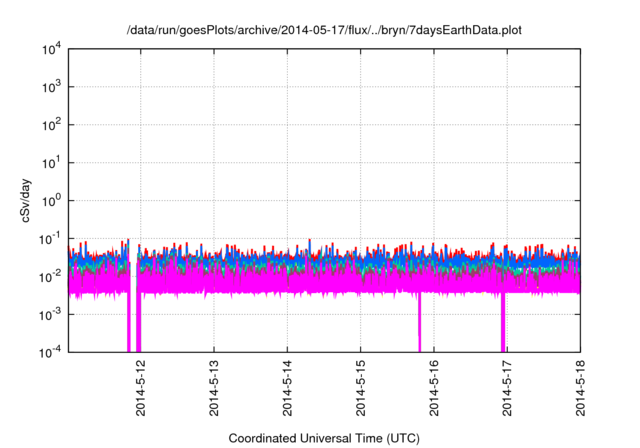
Task: Click the 2014-5-16 date tick label
Action: coord(433,388)
